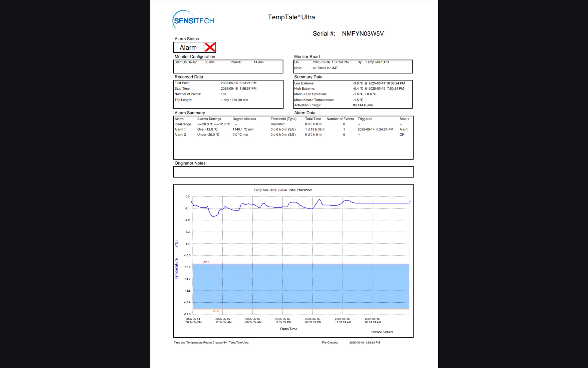Click the Sensitech logo
The image size is (588, 368).
(193, 20)
